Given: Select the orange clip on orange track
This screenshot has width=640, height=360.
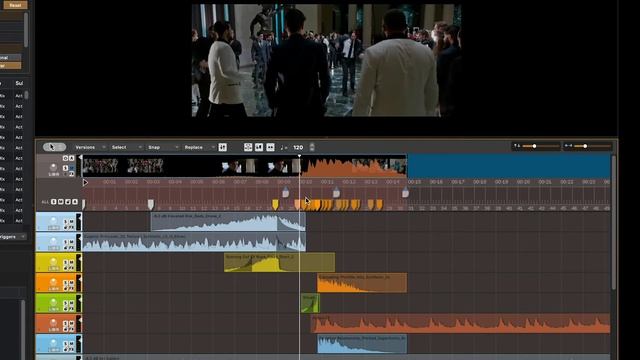Looking at the screenshot, I should 362,283.
